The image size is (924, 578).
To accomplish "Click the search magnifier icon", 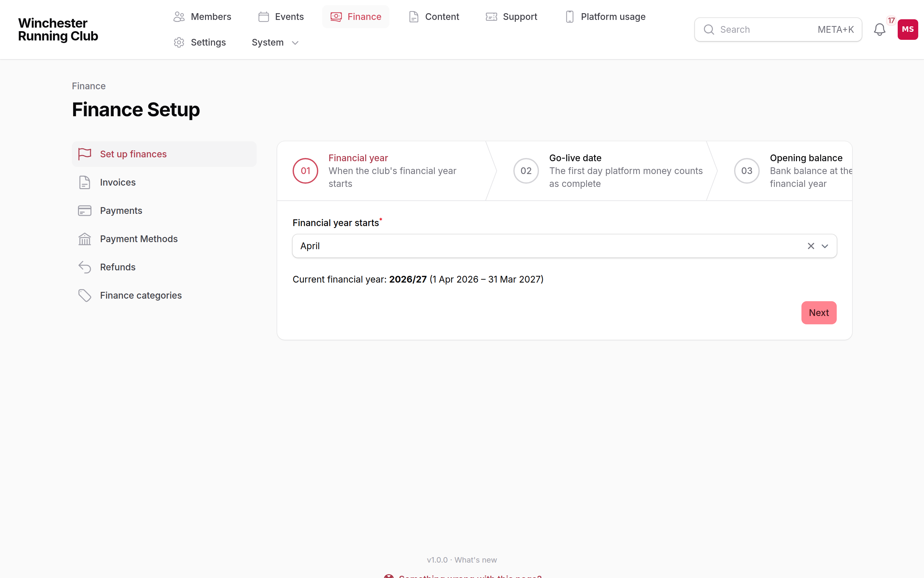I will (x=709, y=30).
